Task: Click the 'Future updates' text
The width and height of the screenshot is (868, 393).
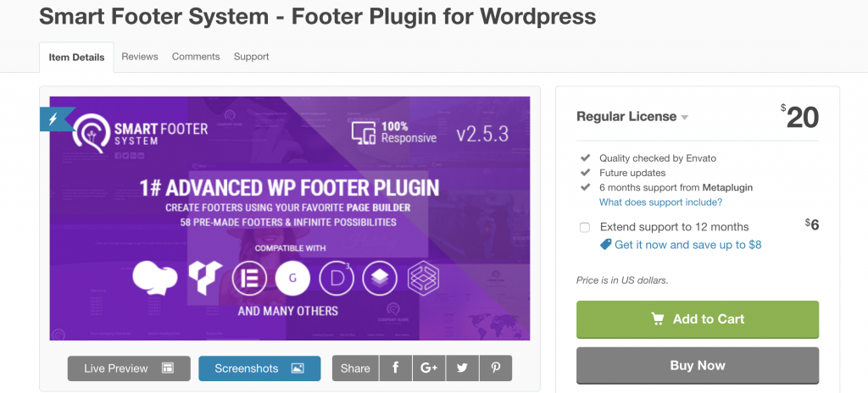Action: (632, 173)
